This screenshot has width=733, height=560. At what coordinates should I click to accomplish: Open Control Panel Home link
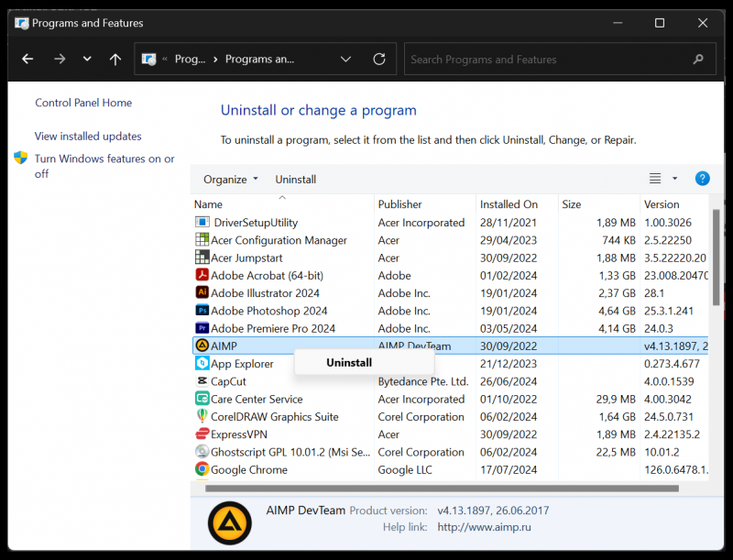83,103
